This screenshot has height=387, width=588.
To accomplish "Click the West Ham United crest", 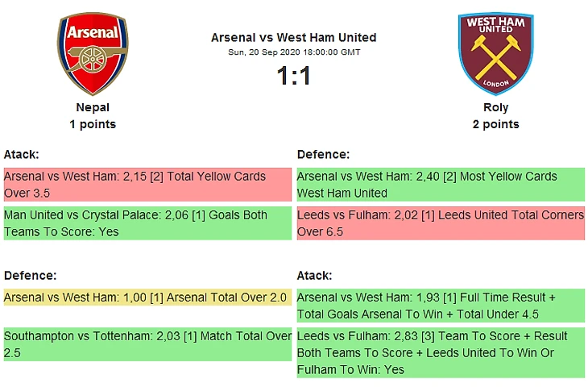I will 496,53.
